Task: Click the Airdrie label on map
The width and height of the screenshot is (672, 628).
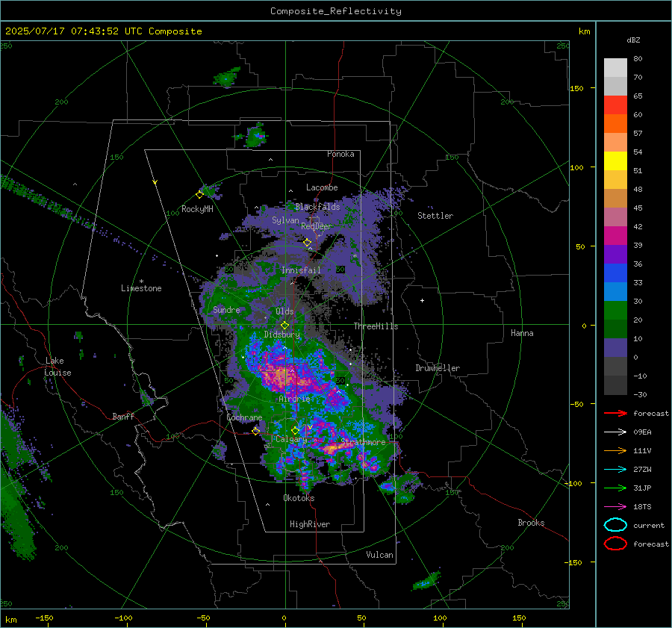Action: click(x=294, y=399)
